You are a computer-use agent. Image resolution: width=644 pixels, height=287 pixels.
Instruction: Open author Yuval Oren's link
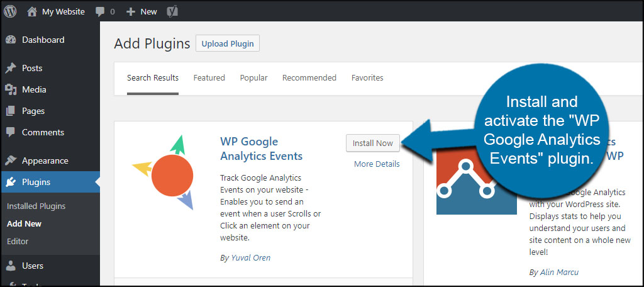tap(250, 258)
